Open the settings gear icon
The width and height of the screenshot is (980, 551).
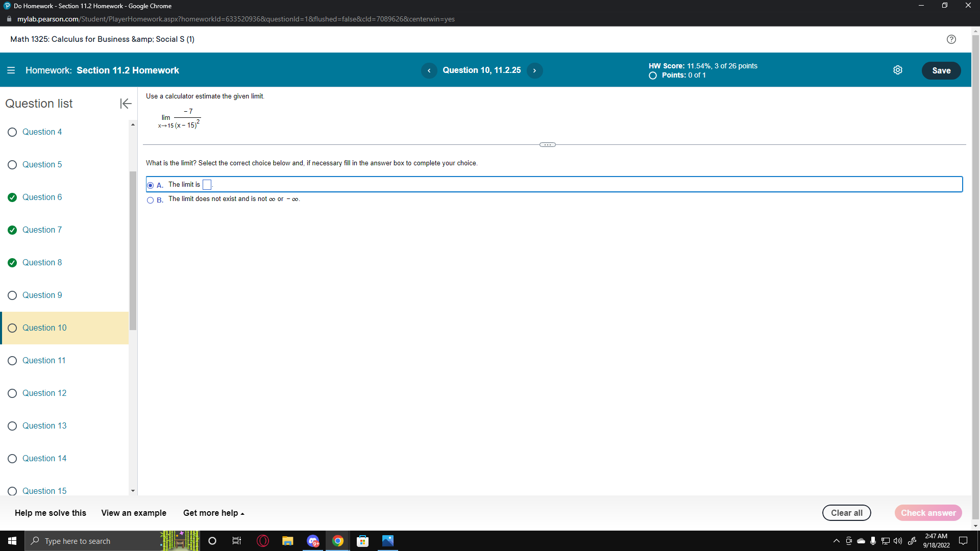point(898,70)
